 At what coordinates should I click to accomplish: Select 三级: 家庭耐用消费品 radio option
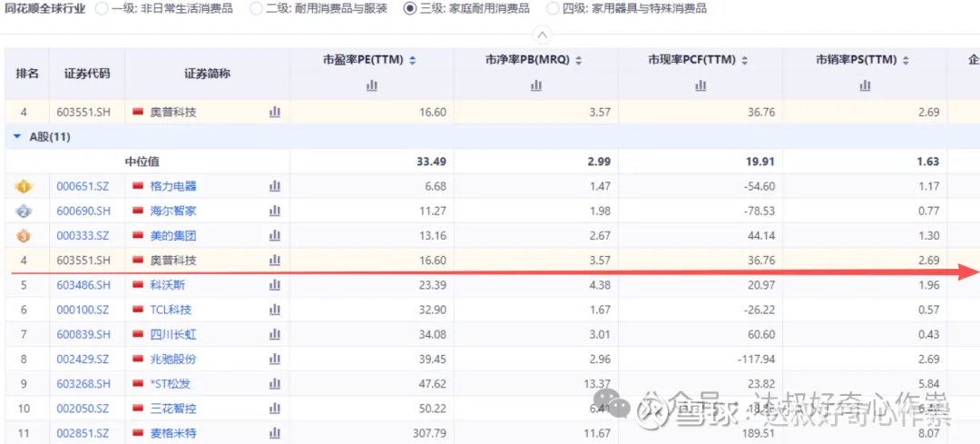tap(410, 8)
